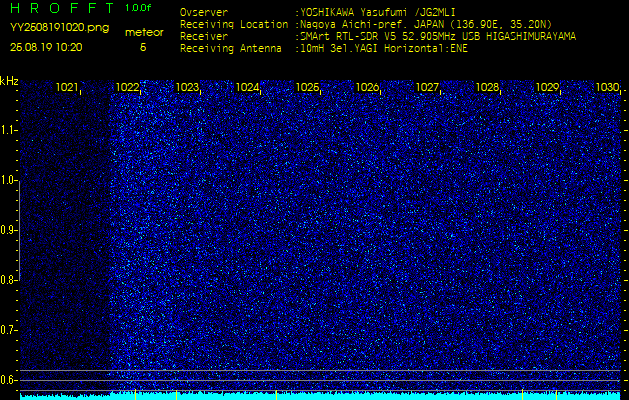629x400 pixels.
Task: Select the Nagoya Aichi-pref. JAPAN location text
Action: (426, 24)
